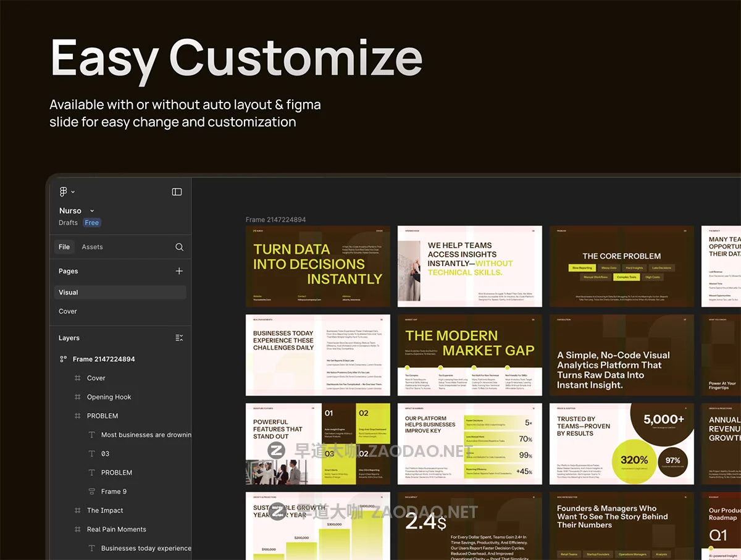Click the frame icon beside Cover layer
The width and height of the screenshot is (741, 560).
[x=77, y=378]
